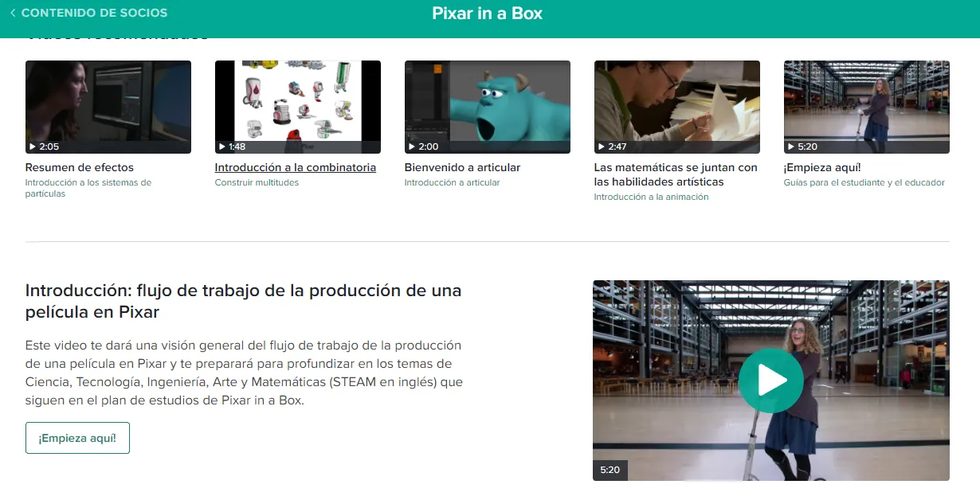The image size is (980, 500).
Task: Click the 5:20 duration badge on featured video
Action: [x=610, y=470]
